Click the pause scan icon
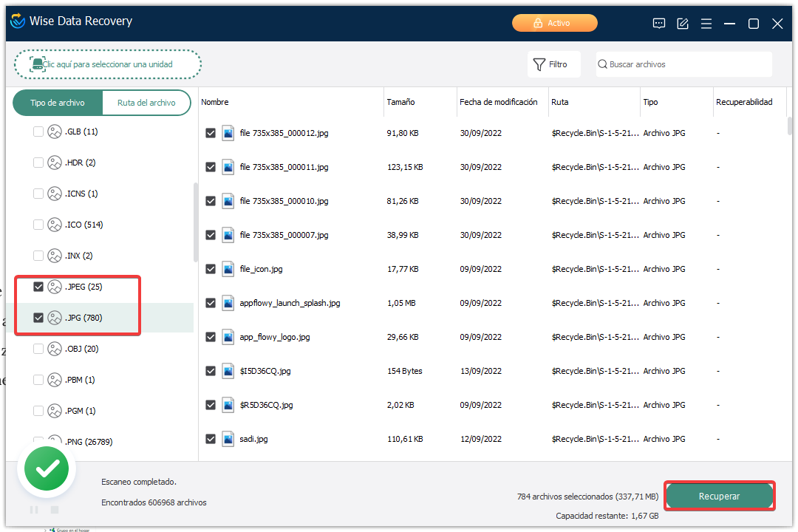 click(34, 510)
